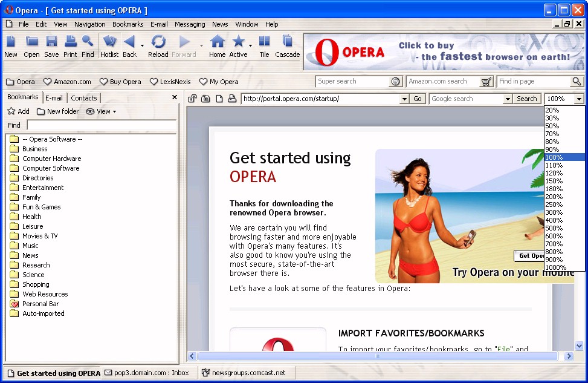Click the horizontal scrollbar thumb
The image size is (588, 383).
(378, 356)
